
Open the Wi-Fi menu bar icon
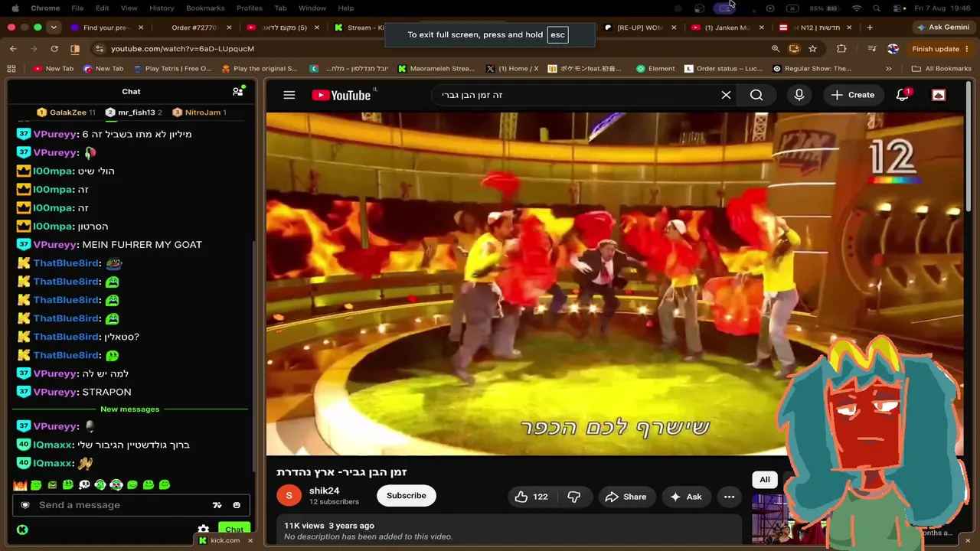tap(857, 8)
